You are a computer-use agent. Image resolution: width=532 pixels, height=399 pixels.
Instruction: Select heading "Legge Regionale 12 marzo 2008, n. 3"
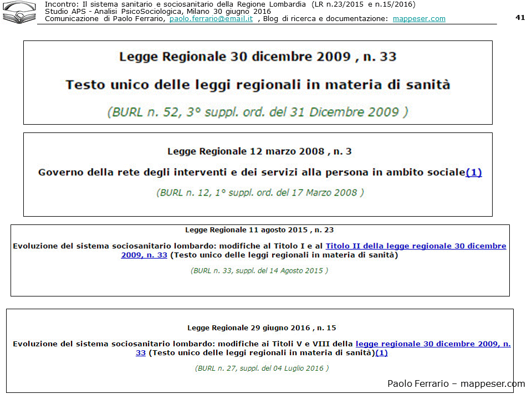[x=259, y=151]
